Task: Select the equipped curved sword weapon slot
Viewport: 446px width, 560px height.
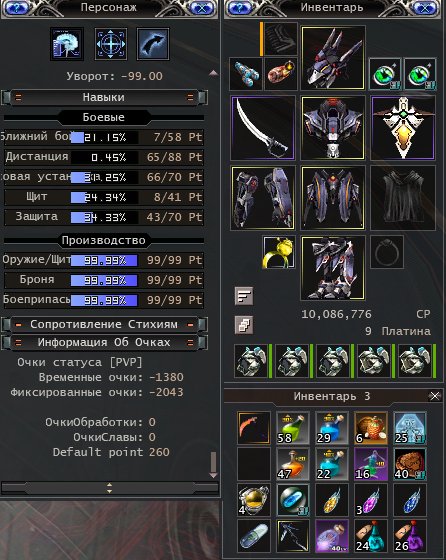Action: click(263, 128)
